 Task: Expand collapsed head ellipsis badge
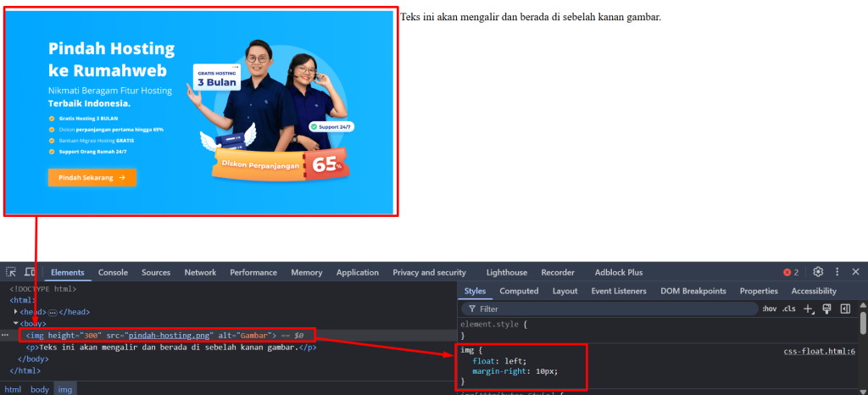click(53, 312)
